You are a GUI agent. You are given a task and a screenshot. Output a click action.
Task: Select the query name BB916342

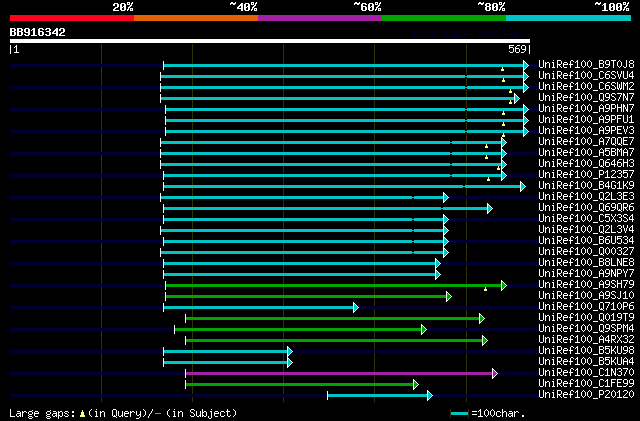[x=38, y=32]
